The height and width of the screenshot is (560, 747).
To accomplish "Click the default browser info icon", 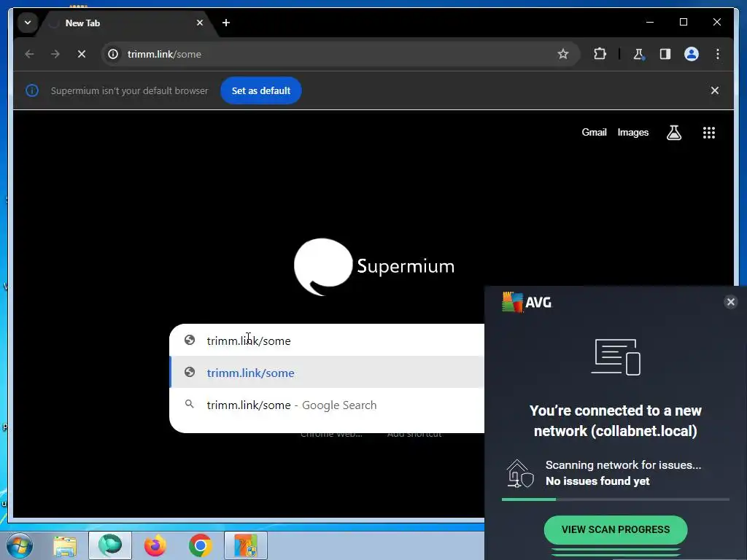I will point(32,90).
